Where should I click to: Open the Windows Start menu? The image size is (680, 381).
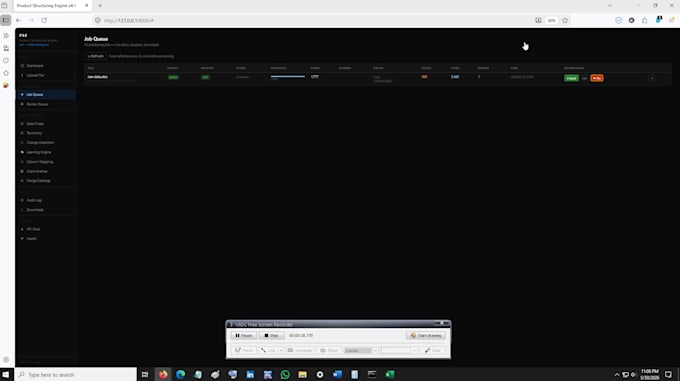(6, 374)
